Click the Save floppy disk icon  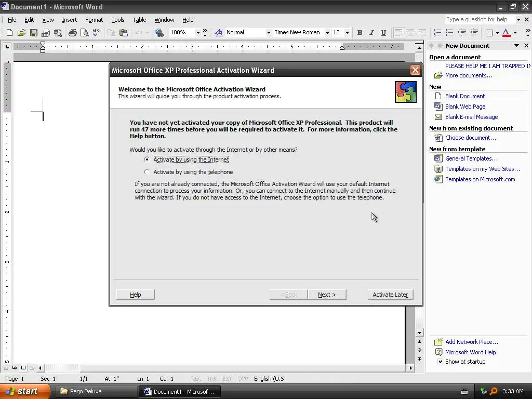[34, 33]
